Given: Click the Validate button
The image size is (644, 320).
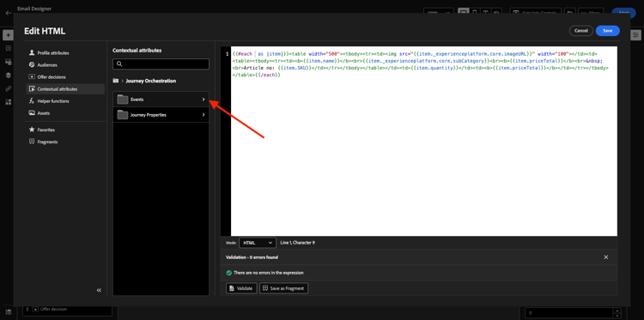Looking at the screenshot, I should [241, 288].
